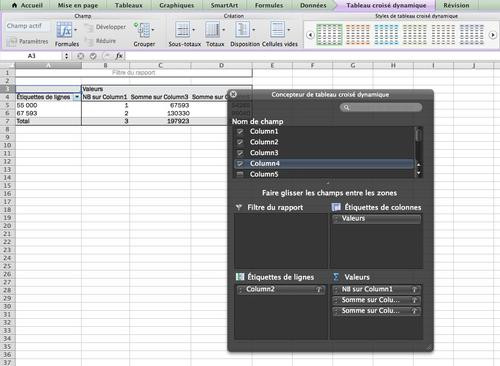Select row header 10
The height and width of the screenshot is (366, 500).
click(x=7, y=145)
